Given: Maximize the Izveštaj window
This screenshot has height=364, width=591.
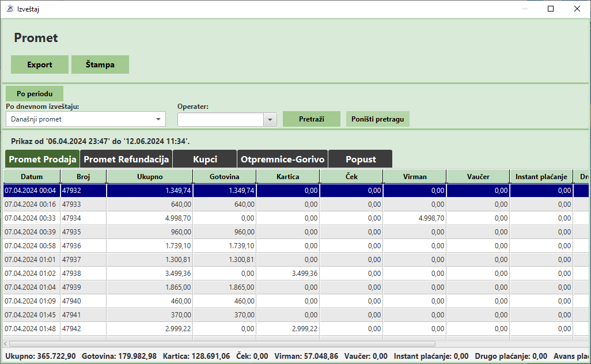Looking at the screenshot, I should tap(551, 9).
